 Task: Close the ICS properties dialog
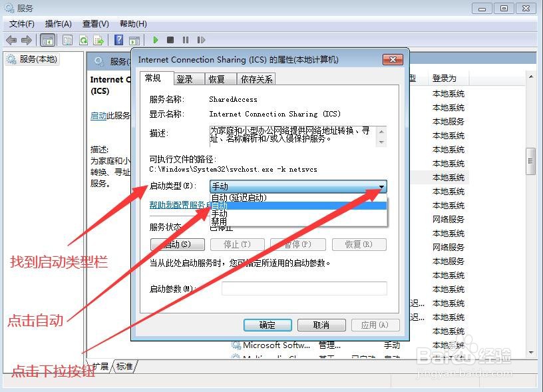393,59
